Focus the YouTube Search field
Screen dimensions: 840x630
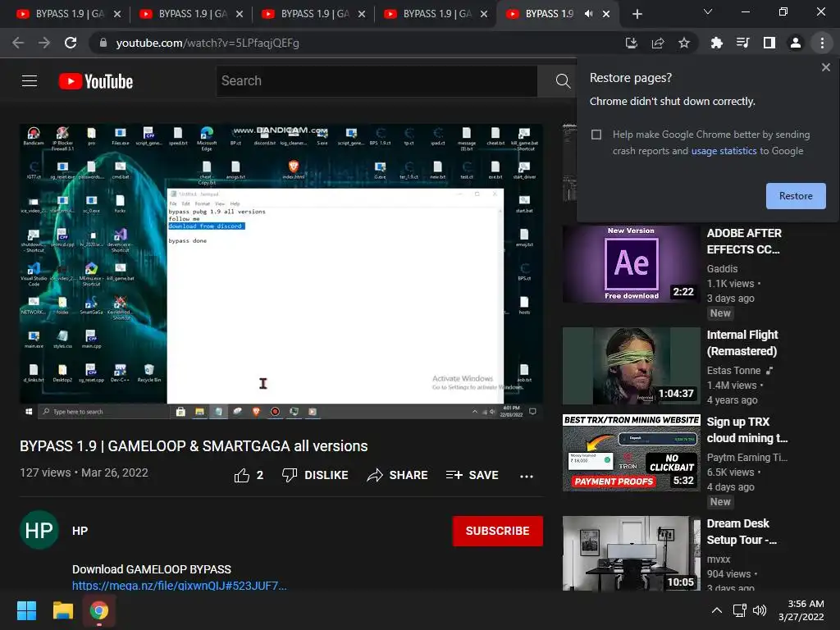click(x=377, y=81)
